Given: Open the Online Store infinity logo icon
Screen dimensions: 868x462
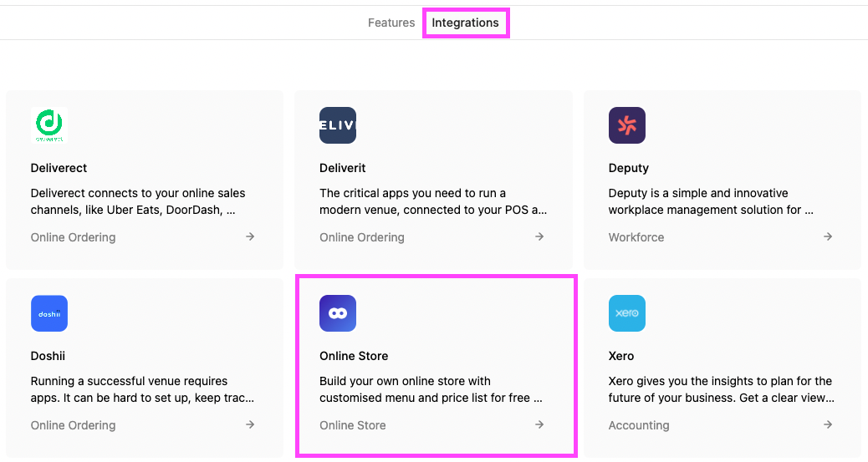Looking at the screenshot, I should click(x=338, y=313).
